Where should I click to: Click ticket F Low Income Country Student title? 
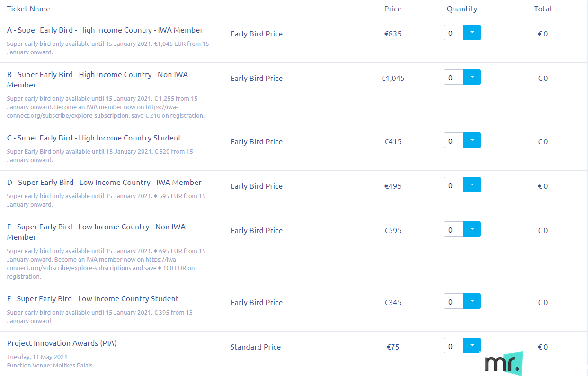pyautogui.click(x=93, y=299)
